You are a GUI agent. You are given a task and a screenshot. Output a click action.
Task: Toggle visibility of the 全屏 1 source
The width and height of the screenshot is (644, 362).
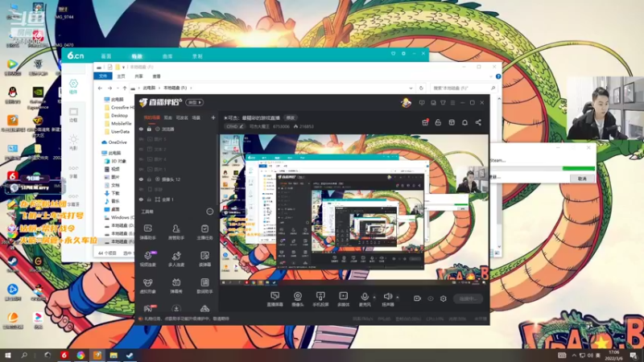click(141, 200)
